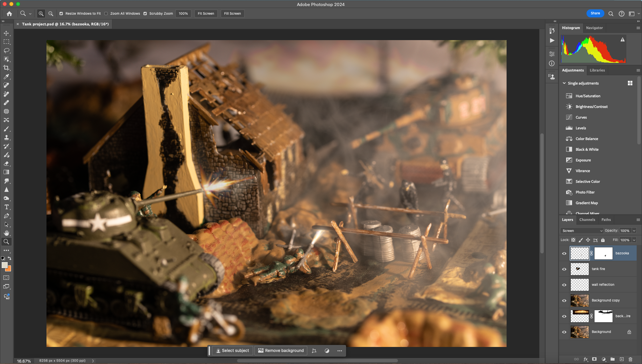
Task: Click the bazooka layer mask thumbnail
Action: point(604,253)
